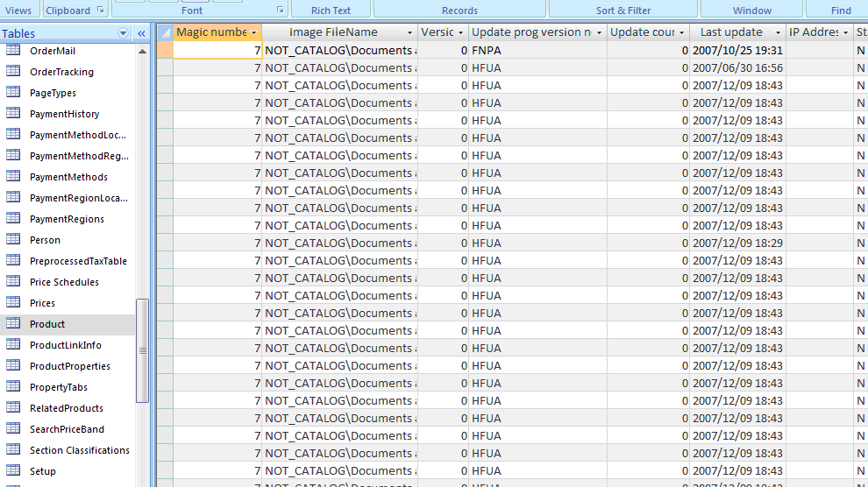Click the scroll-up arrow in the table list
This screenshot has height=487, width=868.
tap(142, 52)
